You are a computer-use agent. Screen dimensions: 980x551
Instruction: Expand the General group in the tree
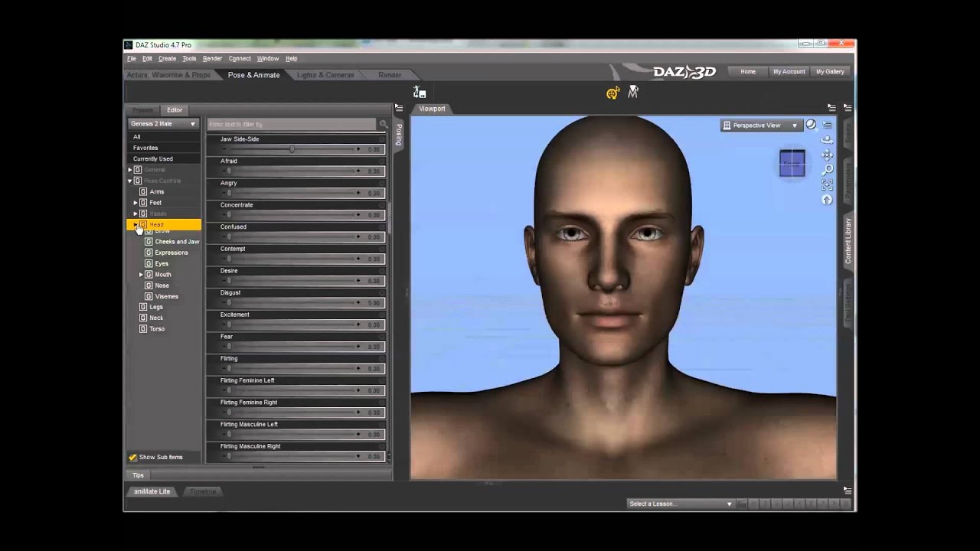coord(130,170)
